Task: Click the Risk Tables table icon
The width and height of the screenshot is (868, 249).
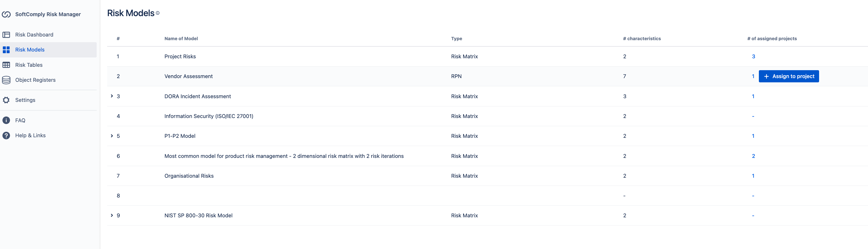Action: pos(6,65)
